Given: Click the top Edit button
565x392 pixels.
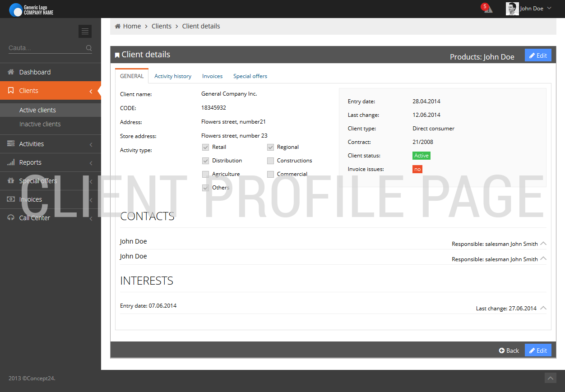Looking at the screenshot, I should 538,55.
